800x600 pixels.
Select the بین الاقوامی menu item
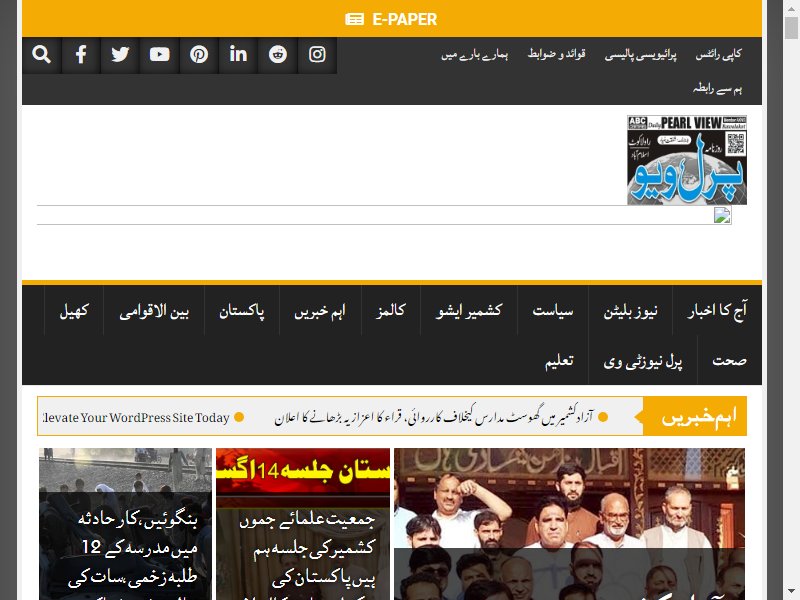[154, 310]
